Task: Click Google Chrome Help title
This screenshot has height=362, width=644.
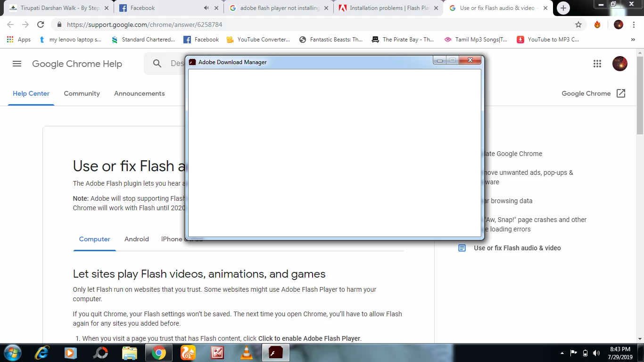Action: pos(77,64)
